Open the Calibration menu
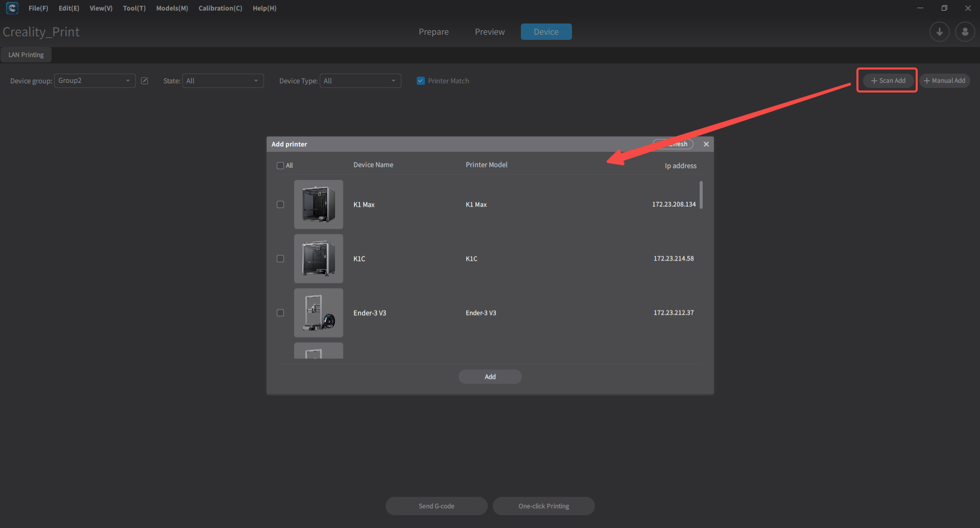The width and height of the screenshot is (980, 528). 221,8
